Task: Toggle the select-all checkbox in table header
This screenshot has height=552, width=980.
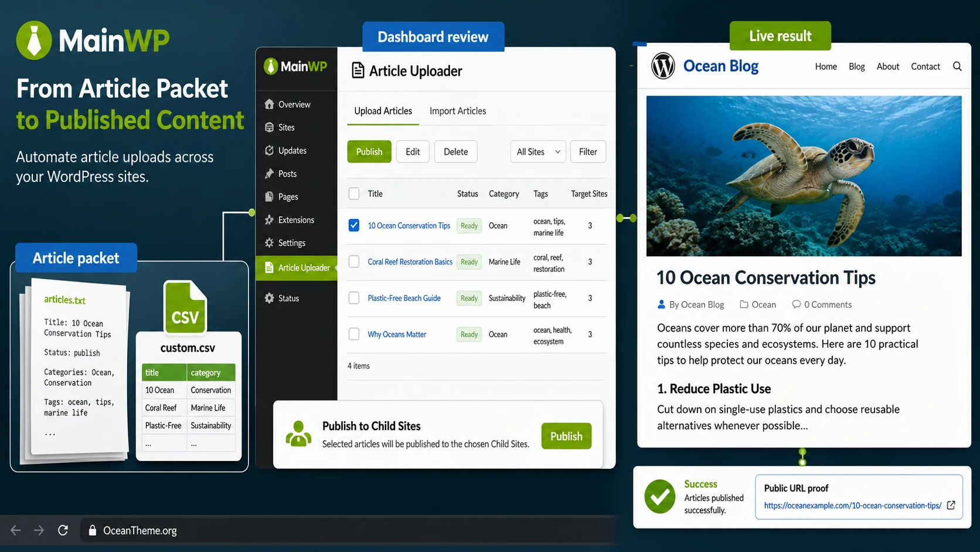Action: pyautogui.click(x=354, y=194)
